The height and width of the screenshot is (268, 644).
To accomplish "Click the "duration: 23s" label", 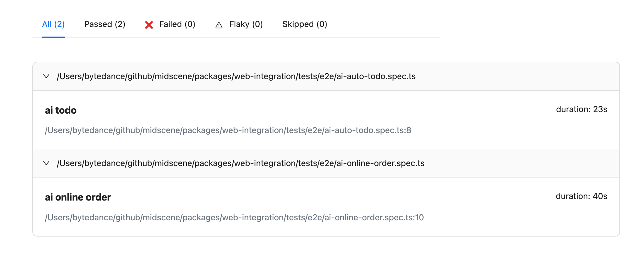I will 581,109.
